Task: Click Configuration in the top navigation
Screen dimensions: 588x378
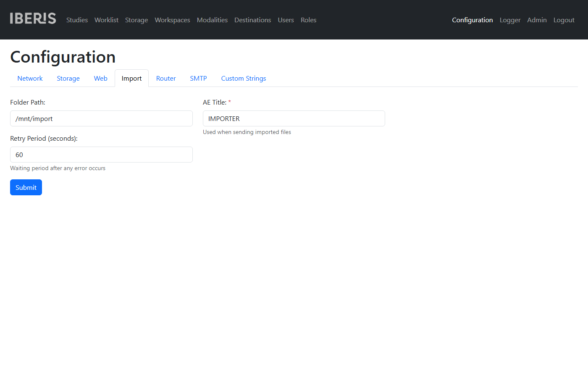Action: click(x=472, y=20)
